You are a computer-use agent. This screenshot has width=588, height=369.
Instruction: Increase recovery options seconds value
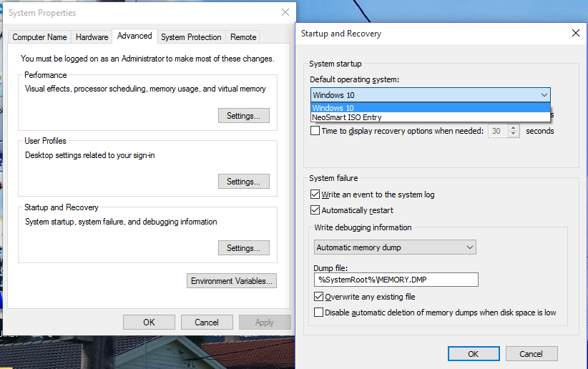tap(514, 127)
